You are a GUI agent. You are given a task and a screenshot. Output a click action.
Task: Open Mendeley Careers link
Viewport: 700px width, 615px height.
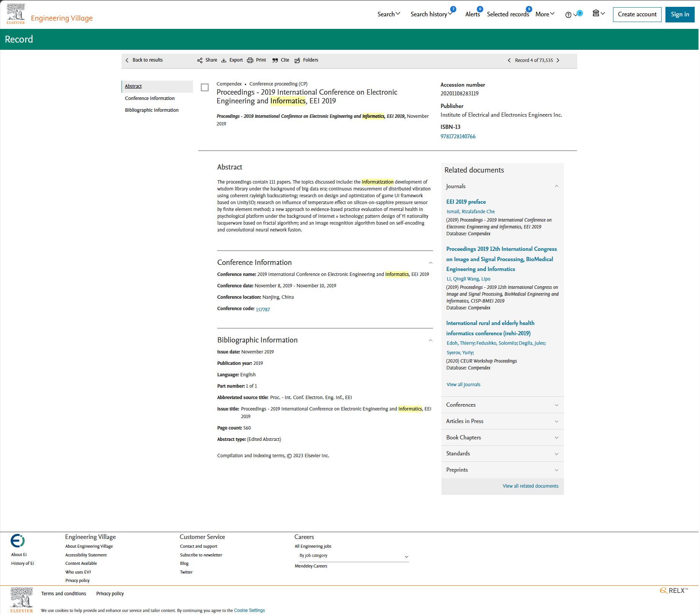tap(311, 566)
